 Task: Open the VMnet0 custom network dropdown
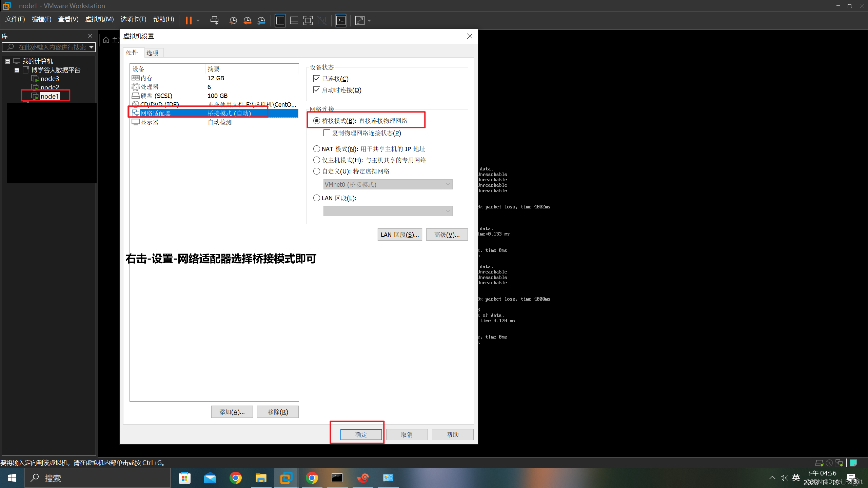(x=388, y=184)
